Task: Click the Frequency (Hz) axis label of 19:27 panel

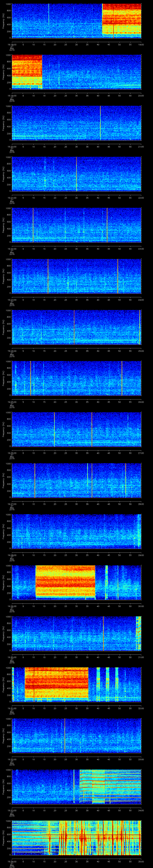Action: tap(3, 480)
